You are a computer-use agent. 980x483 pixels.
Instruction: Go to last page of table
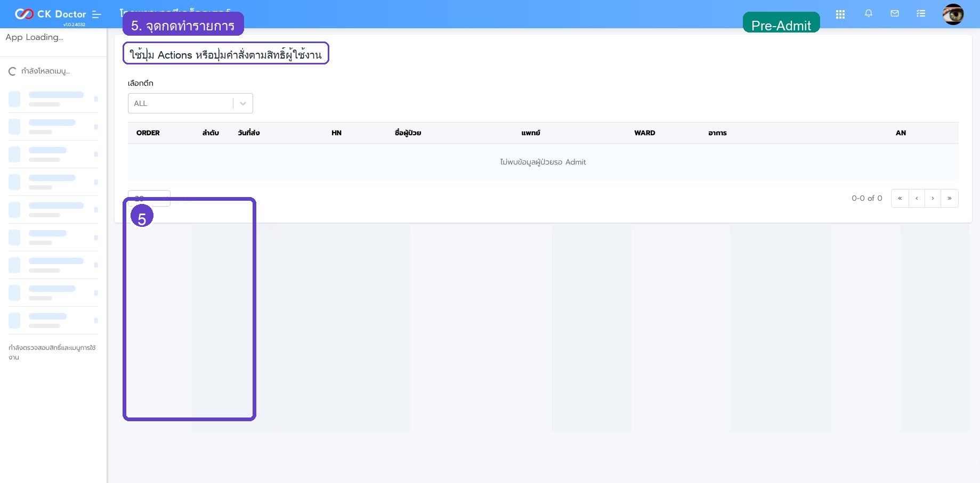[x=950, y=198]
